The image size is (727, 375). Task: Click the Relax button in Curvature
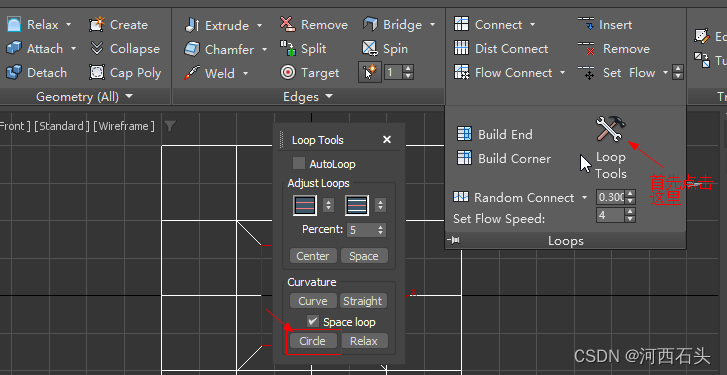[364, 341]
